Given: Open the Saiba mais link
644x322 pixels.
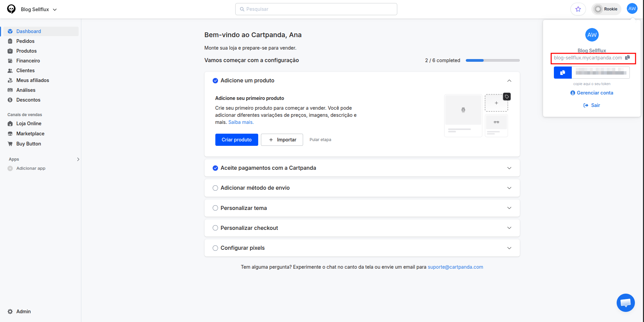Looking at the screenshot, I should pyautogui.click(x=241, y=122).
